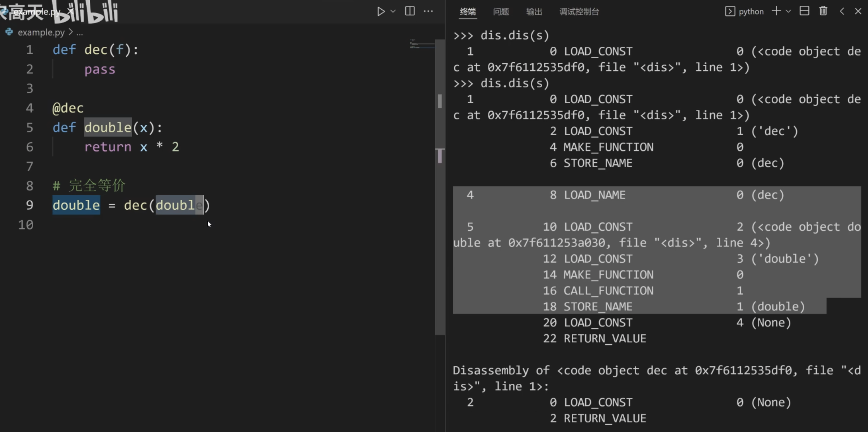Click 'STORE_NAME 0 (dec)' terminal line
The image size is (868, 432).
click(x=667, y=163)
